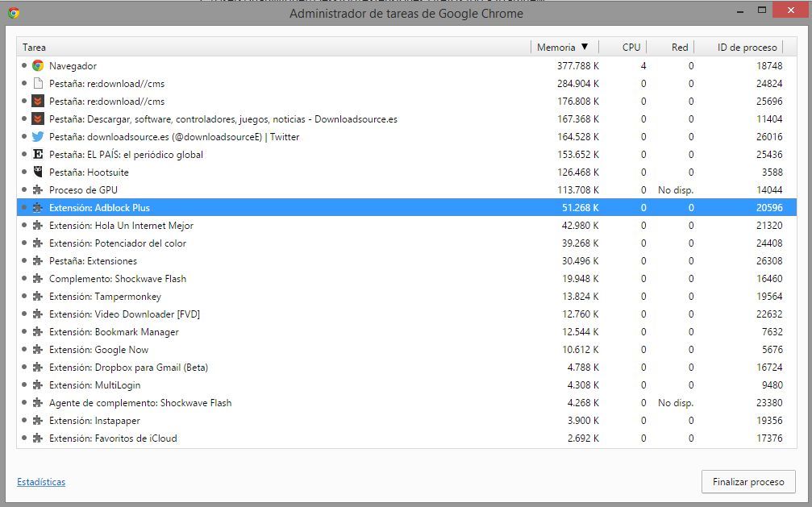Viewport: 812px width, 507px height.
Task: Select Extensión: Adblock Plus row
Action: pos(406,208)
